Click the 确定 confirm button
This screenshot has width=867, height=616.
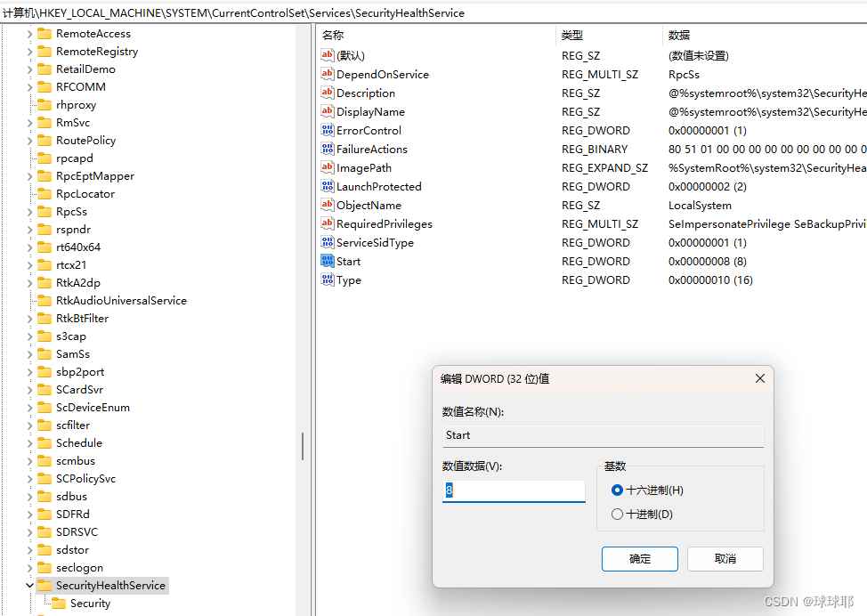[639, 559]
